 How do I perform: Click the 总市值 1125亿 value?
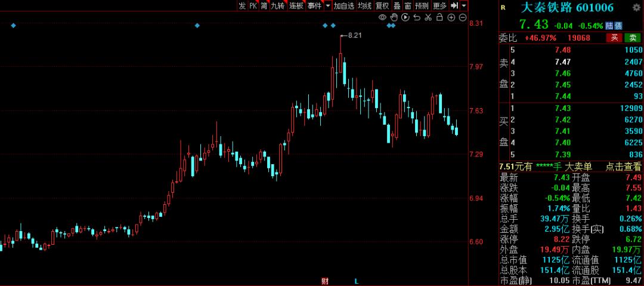[555, 260]
